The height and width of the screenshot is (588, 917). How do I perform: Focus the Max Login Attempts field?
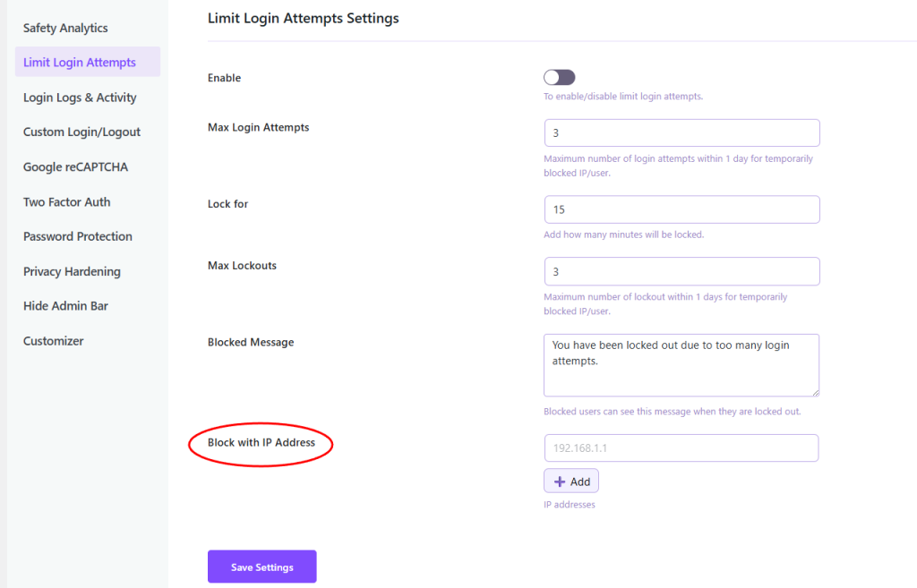[x=681, y=133]
